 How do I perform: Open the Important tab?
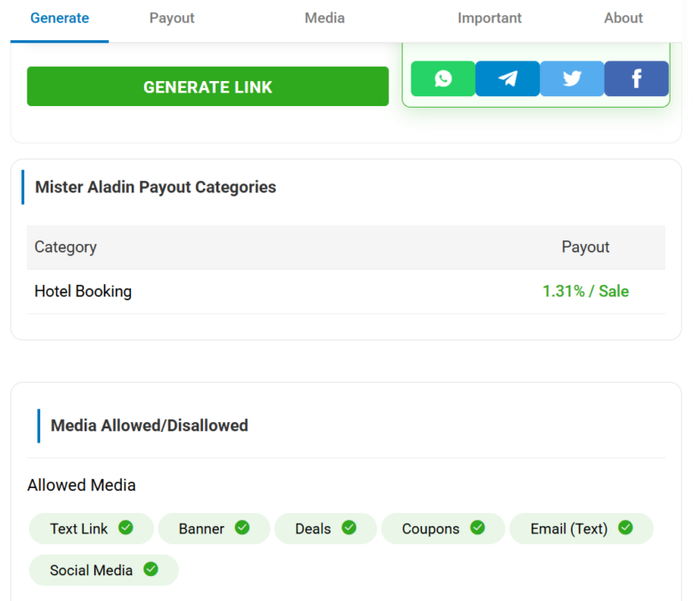[x=490, y=18]
